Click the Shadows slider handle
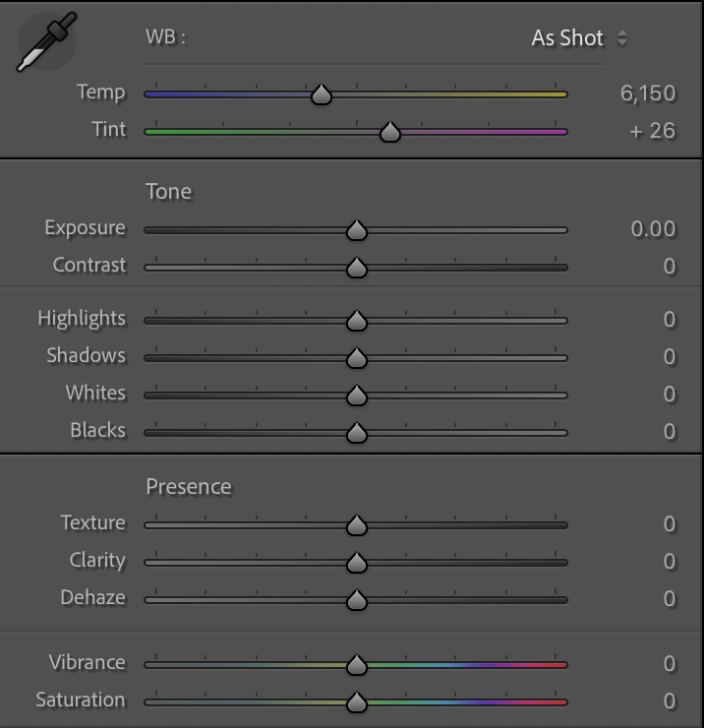704x728 pixels. coord(357,358)
